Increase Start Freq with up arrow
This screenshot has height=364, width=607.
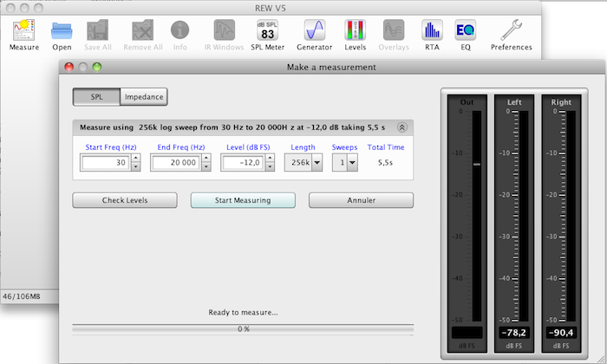pyautogui.click(x=136, y=158)
